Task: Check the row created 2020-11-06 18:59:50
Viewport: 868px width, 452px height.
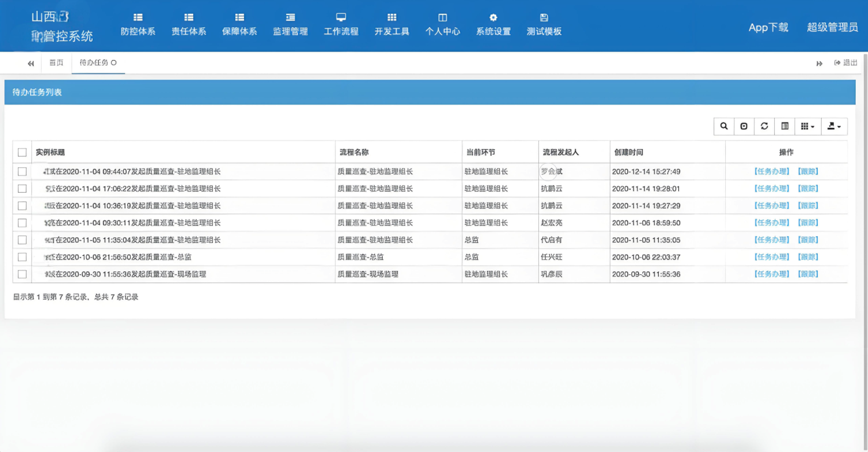Action: pyautogui.click(x=22, y=223)
